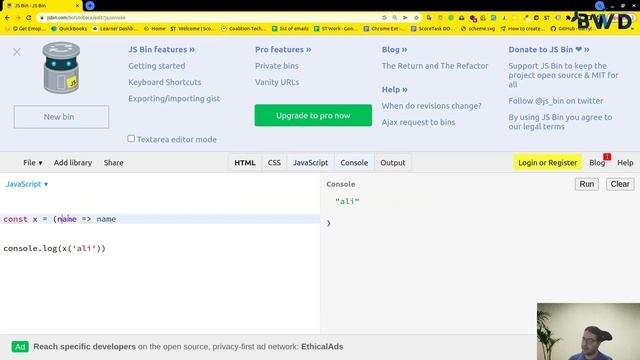Open the ScoreTask DO... bookmark
Image resolution: width=640 pixels, height=360 pixels.
[x=433, y=29]
